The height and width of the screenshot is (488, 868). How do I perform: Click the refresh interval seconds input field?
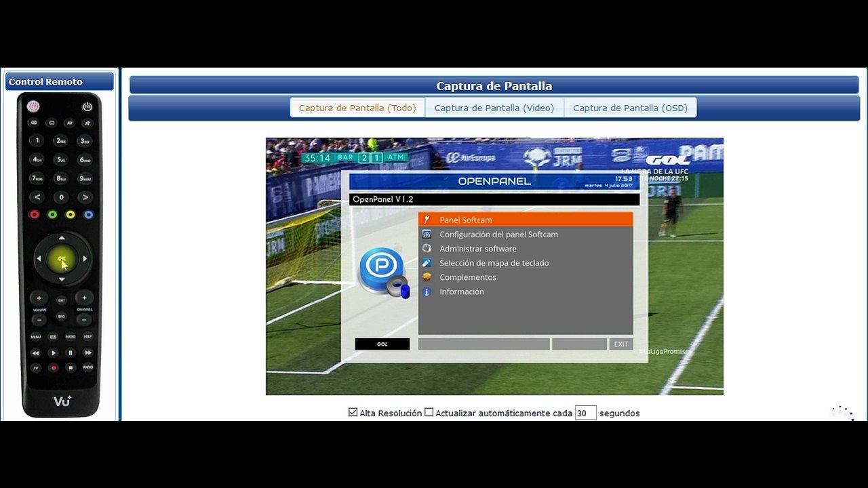point(585,413)
